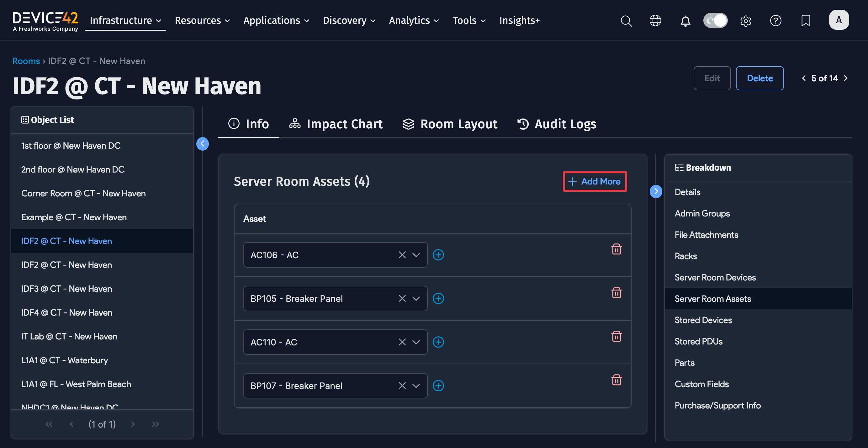Image resolution: width=868 pixels, height=448 pixels.
Task: Expand the Discovery menu dropdown
Action: tap(349, 21)
